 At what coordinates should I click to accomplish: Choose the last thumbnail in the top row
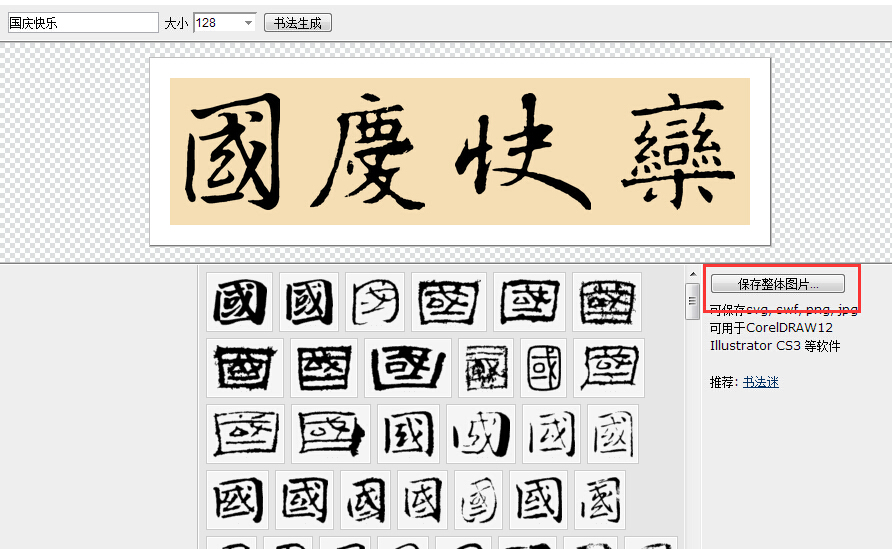607,302
